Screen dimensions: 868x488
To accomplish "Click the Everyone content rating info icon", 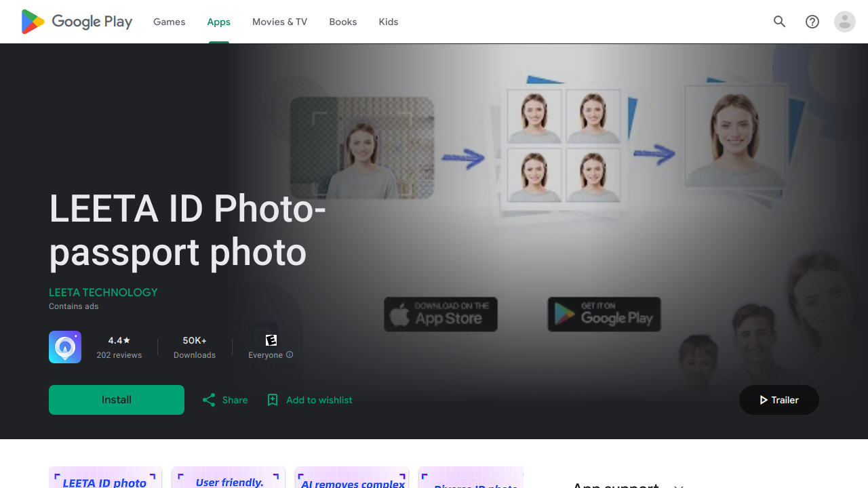I will click(x=290, y=354).
